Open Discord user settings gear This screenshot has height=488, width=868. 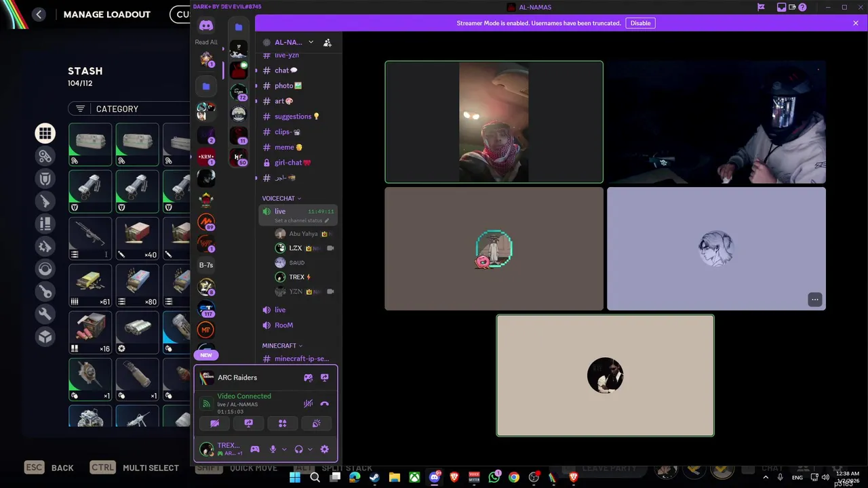(x=324, y=449)
